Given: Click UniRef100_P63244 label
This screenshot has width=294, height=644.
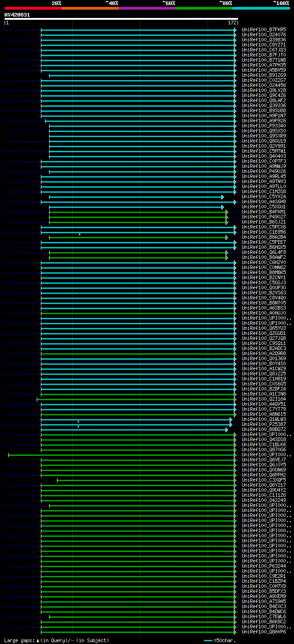Looking at the screenshot, I should [264, 566].
